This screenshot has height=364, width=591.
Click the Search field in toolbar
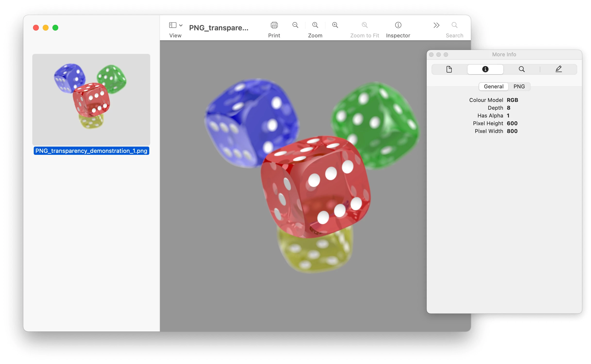pos(454,25)
